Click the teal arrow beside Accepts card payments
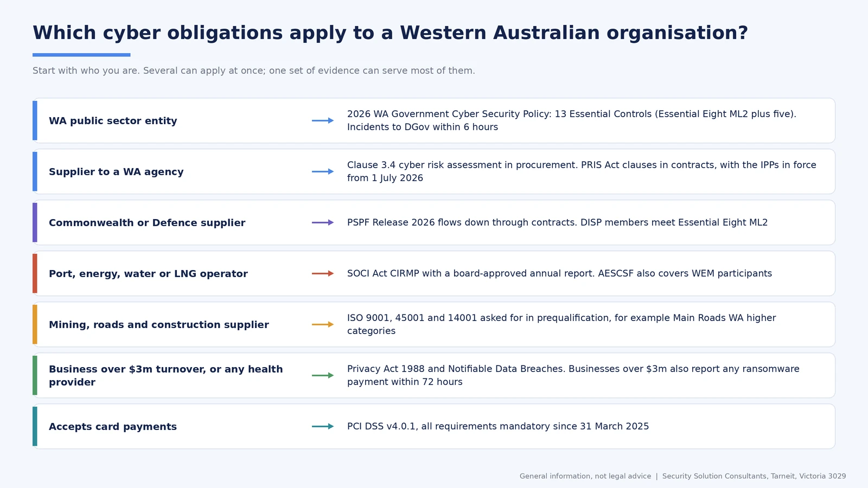868x488 pixels. pyautogui.click(x=323, y=426)
